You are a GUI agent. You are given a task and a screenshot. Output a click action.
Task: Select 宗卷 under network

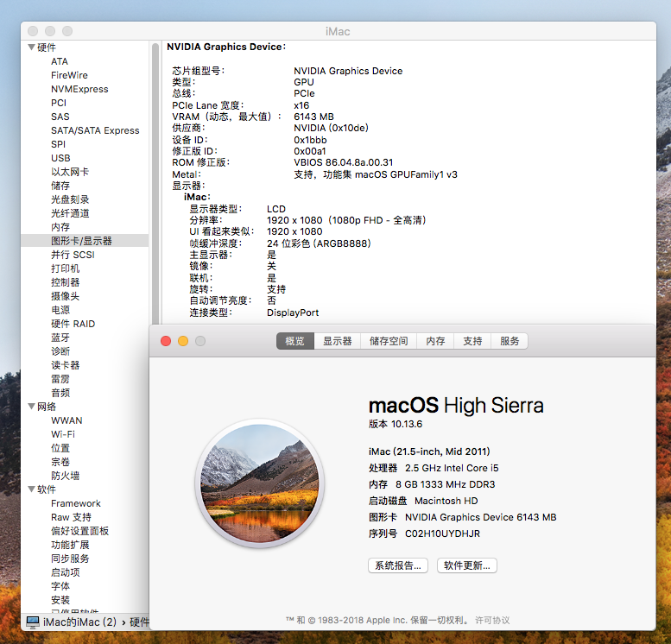click(x=60, y=462)
